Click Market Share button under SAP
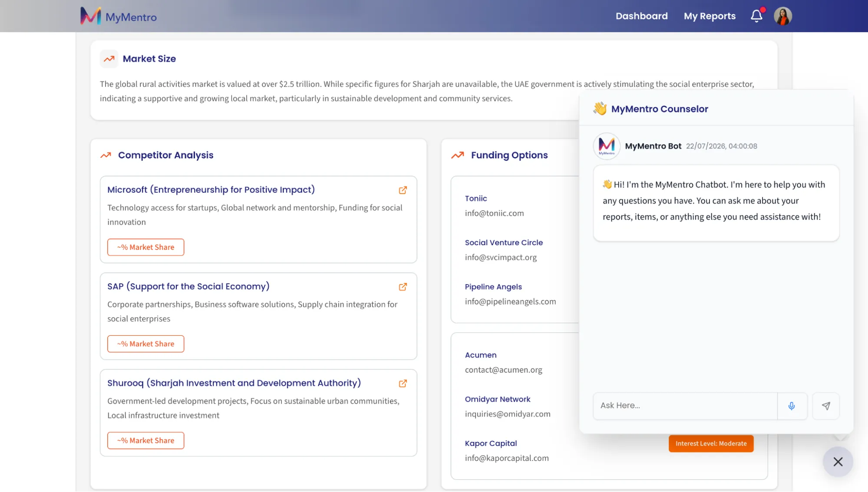 tap(145, 344)
